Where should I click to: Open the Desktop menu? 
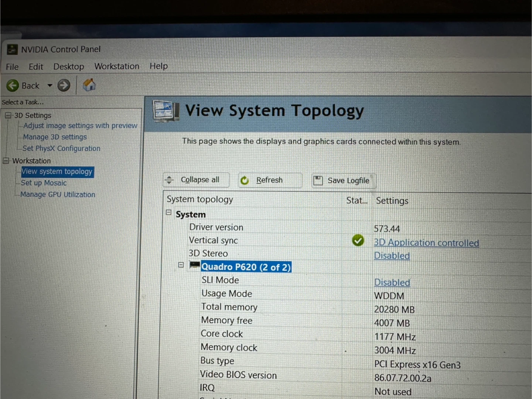69,67
